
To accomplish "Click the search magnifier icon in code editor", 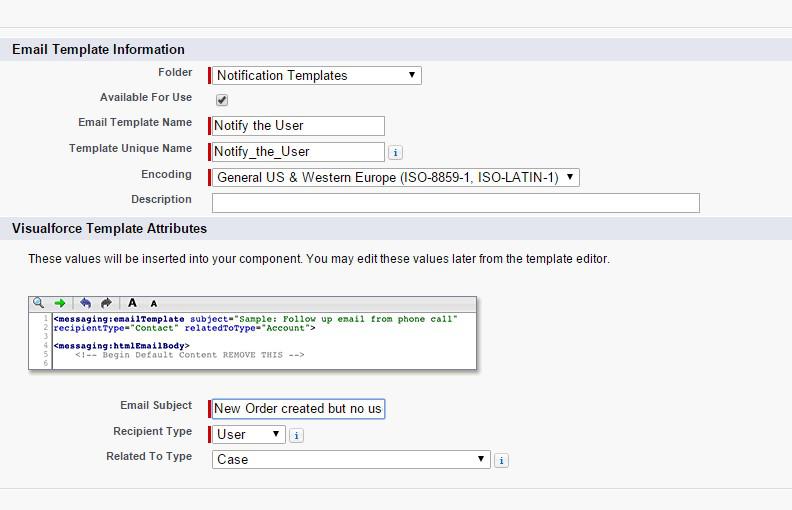I will pos(38,303).
